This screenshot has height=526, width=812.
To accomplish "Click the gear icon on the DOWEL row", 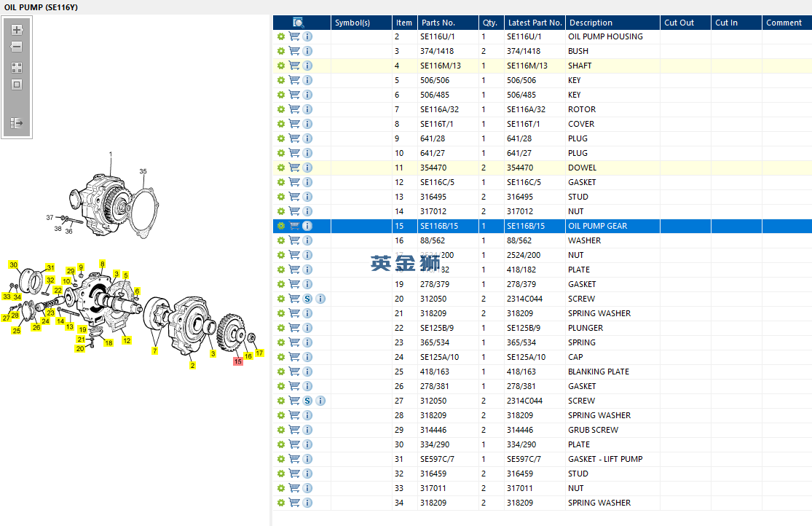I will click(280, 168).
